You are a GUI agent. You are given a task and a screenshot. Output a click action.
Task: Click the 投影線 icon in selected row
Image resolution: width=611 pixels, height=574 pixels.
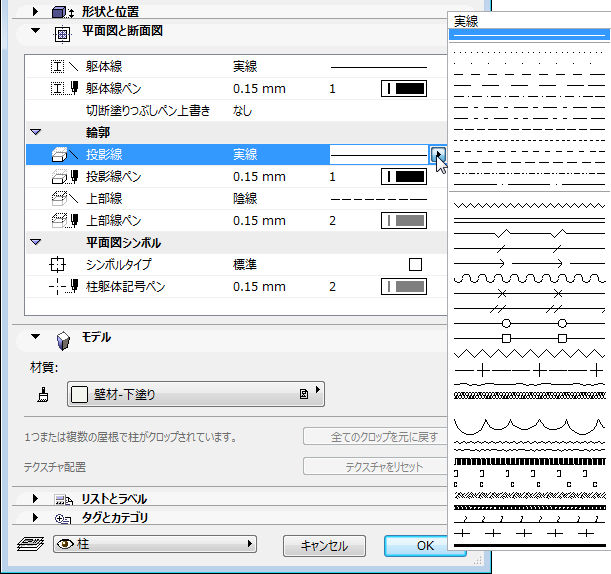64,155
